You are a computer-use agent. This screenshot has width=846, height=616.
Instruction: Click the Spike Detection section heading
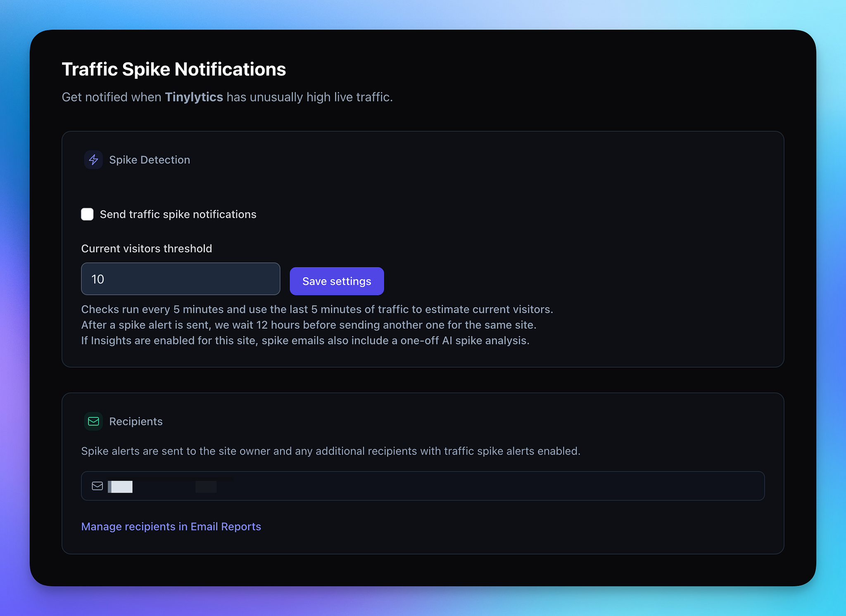pos(150,160)
